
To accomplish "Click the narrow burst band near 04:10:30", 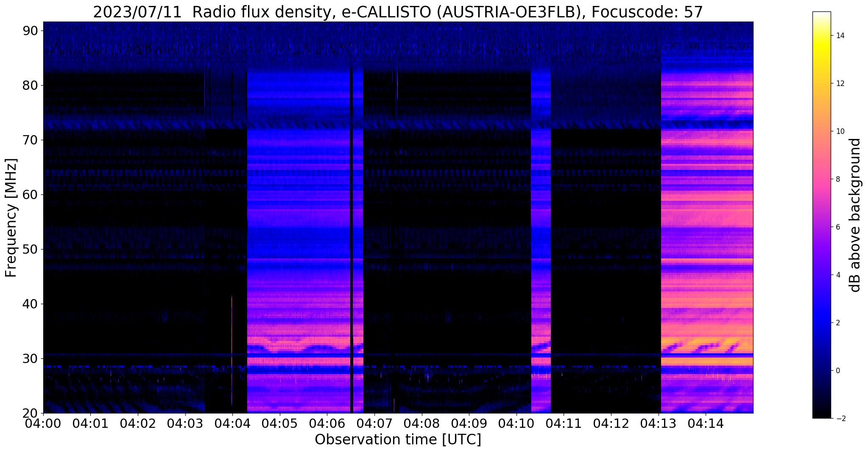I will coord(541,241).
